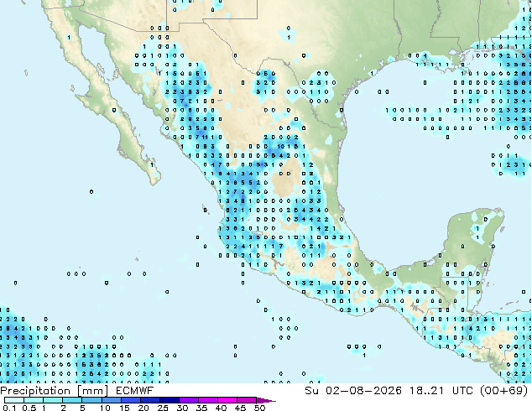This screenshot has width=532, height=411.
Task: Click the "25" legend scale value
Action: pos(163,408)
